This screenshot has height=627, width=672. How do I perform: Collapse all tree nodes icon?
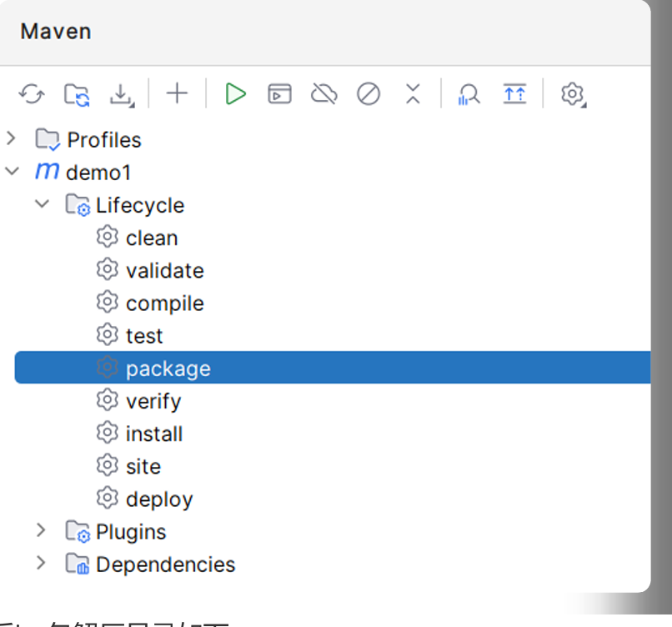coord(413,94)
